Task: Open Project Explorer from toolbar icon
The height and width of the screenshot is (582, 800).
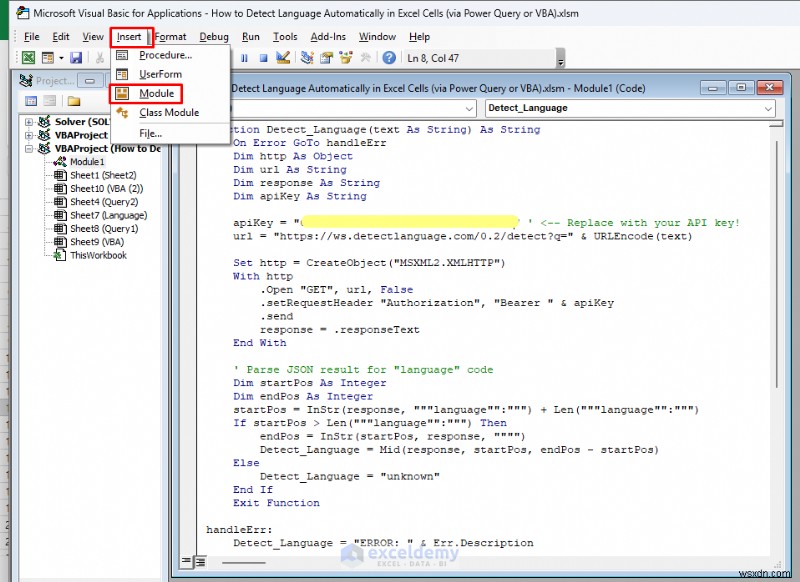Action: [307, 58]
